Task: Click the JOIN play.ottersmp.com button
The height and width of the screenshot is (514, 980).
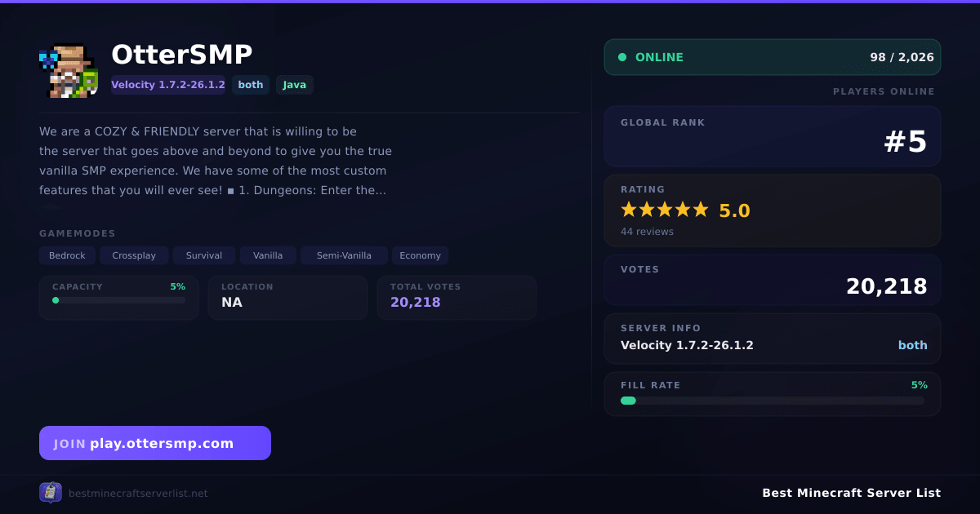Action: pyautogui.click(x=155, y=443)
